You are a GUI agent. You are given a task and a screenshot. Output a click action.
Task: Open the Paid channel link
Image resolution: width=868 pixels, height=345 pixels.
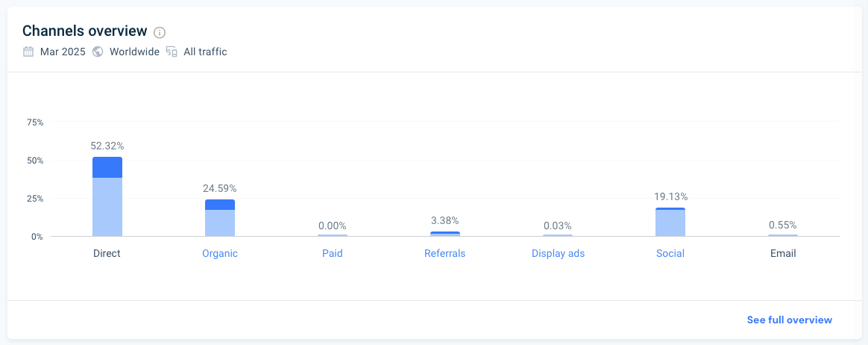[x=332, y=253]
